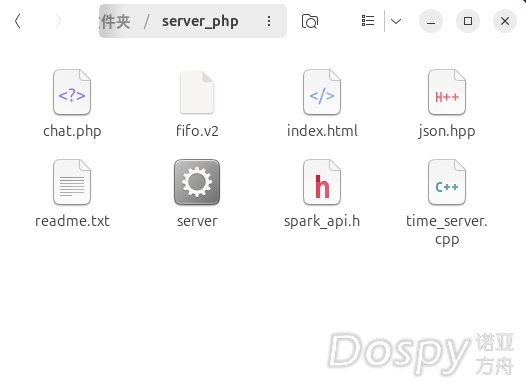The image size is (526, 385).
Task: Click the readme.txt file name
Action: [x=72, y=221]
